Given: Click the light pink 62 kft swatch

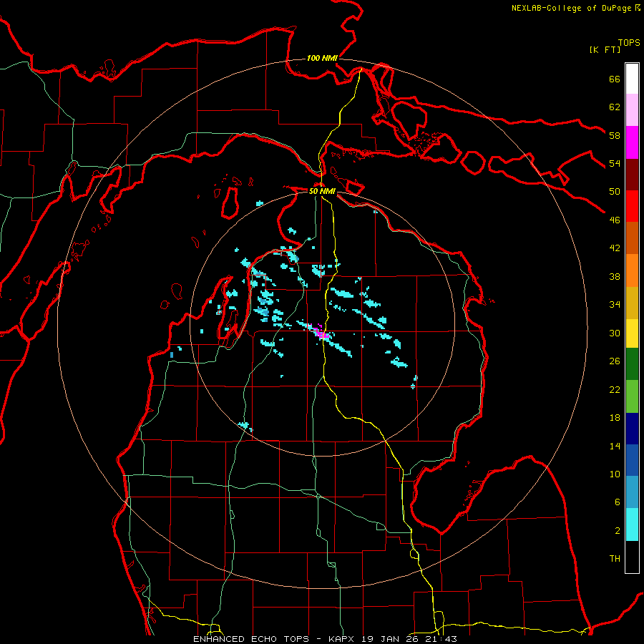Looking at the screenshot, I should 632,110.
